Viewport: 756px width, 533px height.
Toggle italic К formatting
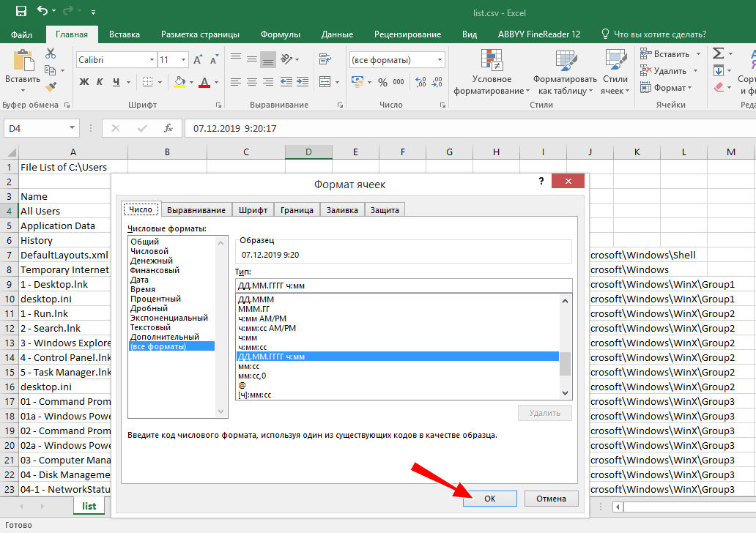100,82
